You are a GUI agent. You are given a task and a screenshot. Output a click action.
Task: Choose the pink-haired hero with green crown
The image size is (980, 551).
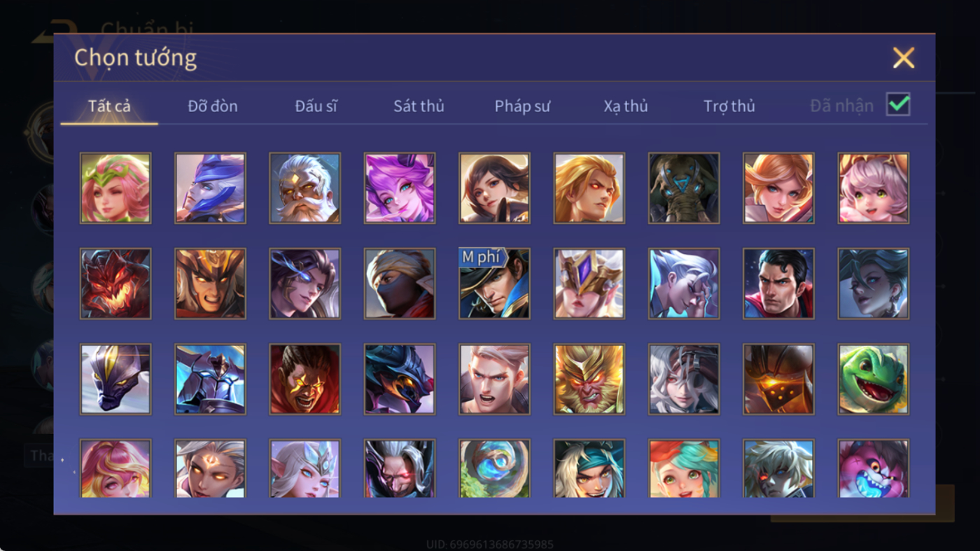[x=115, y=188]
